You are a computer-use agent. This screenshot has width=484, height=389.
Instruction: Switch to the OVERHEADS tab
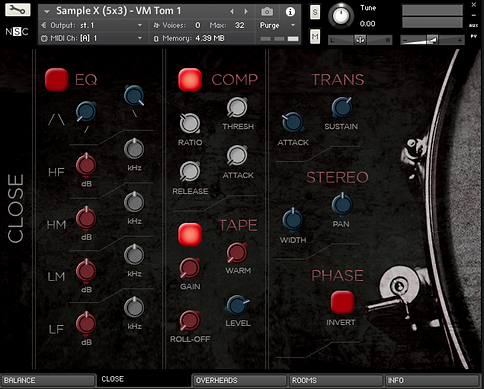240,380
